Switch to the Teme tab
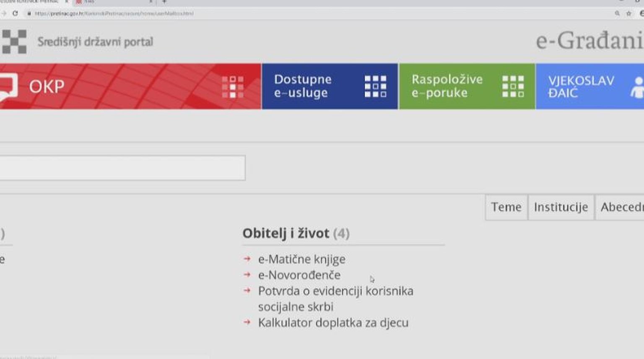644x359 pixels. pos(506,207)
